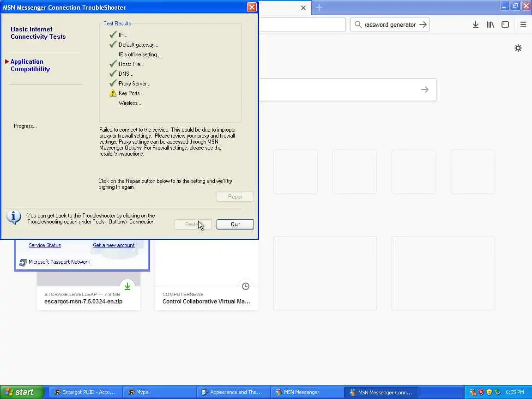Click the arrow in new tab search box
The width and height of the screenshot is (532, 399).
point(425,90)
